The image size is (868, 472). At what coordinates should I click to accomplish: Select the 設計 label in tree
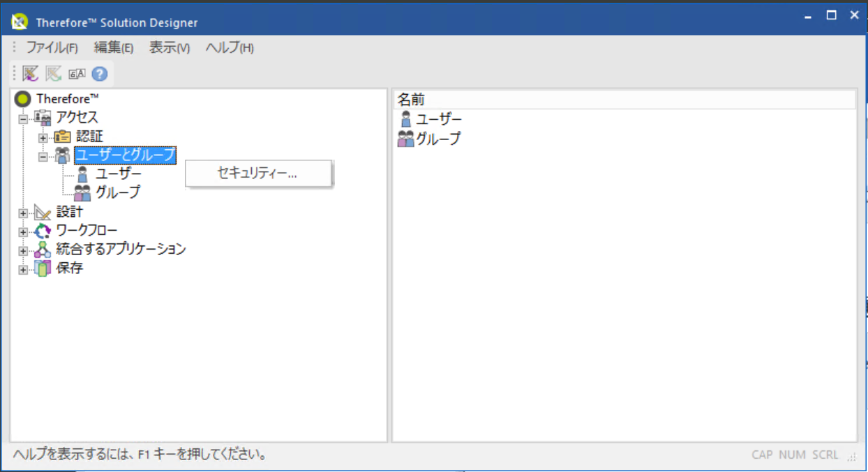[x=70, y=212]
